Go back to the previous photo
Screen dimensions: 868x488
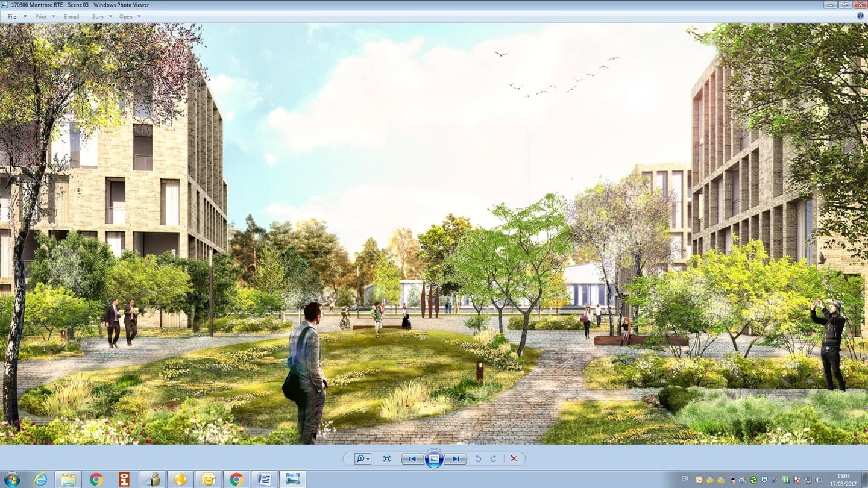[x=412, y=458]
